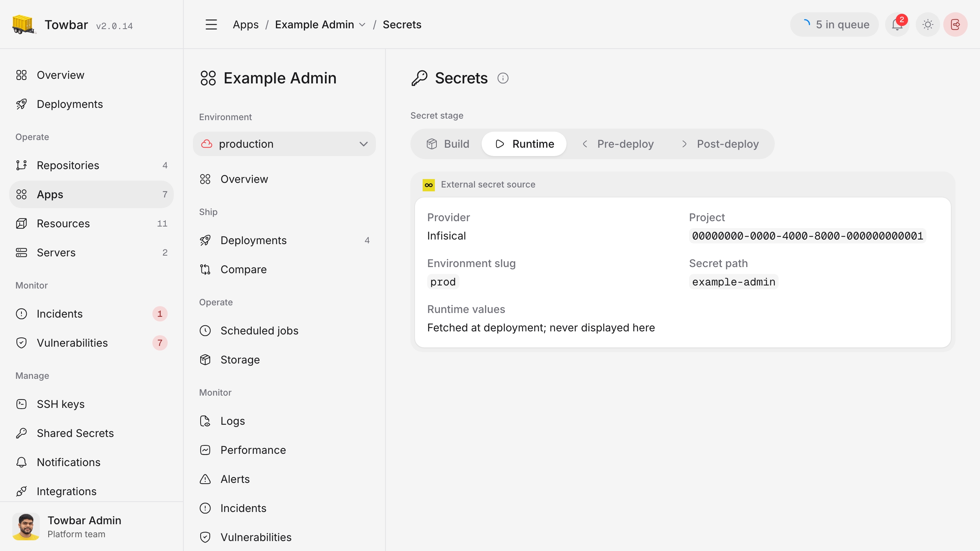The width and height of the screenshot is (980, 551).
Task: Click the Example Admin app grid icon
Action: click(x=208, y=78)
